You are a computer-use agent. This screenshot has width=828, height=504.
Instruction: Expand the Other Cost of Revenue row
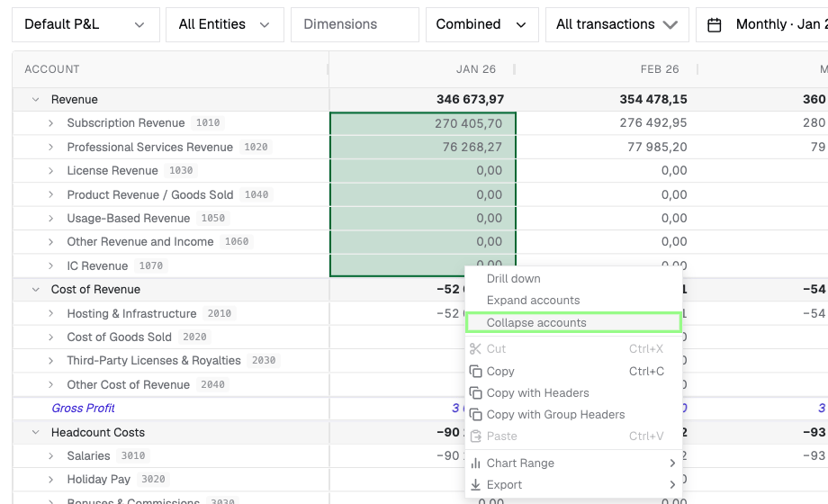[50, 384]
